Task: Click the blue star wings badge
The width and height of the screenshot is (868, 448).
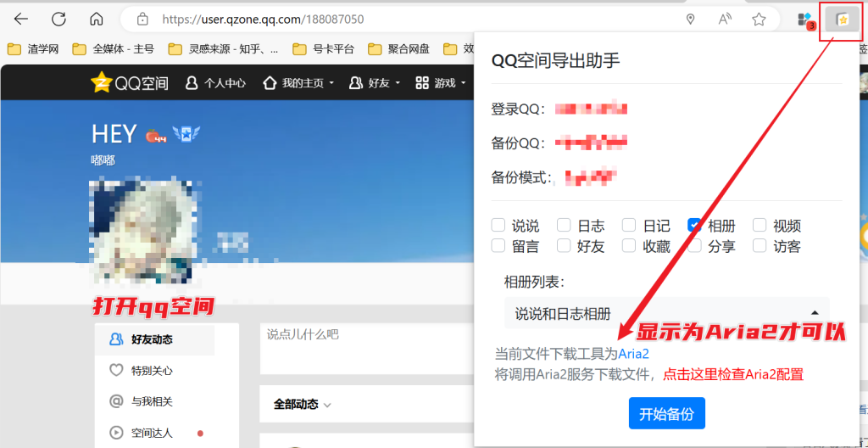Action: click(x=186, y=134)
